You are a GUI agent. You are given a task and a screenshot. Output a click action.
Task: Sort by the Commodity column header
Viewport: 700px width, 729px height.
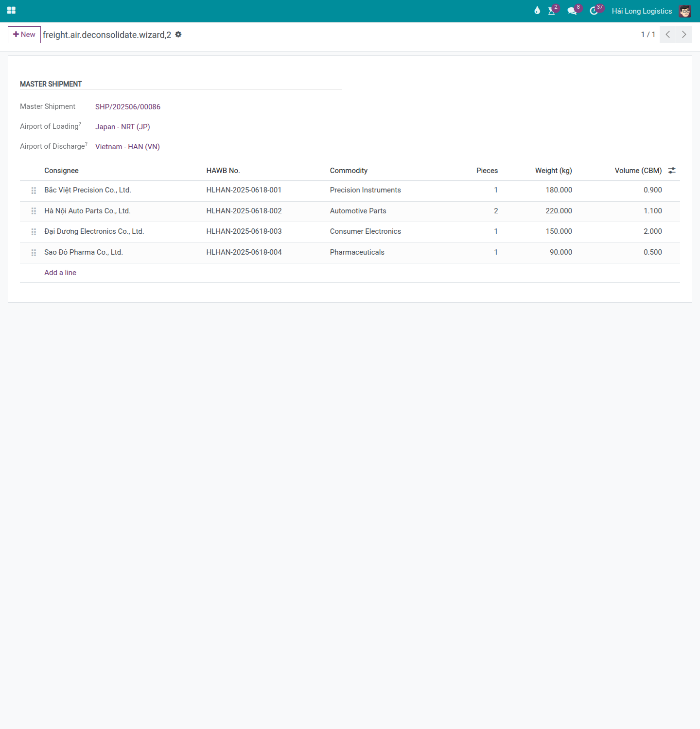click(349, 171)
